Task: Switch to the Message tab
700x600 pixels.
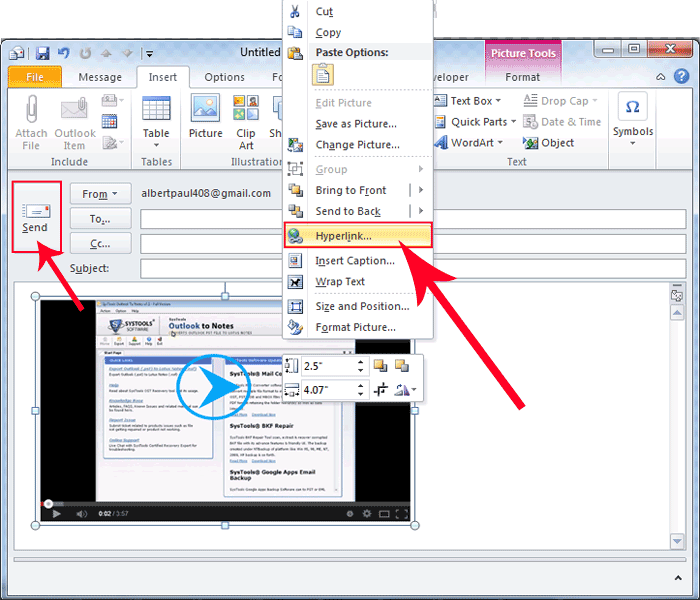Action: pyautogui.click(x=100, y=77)
